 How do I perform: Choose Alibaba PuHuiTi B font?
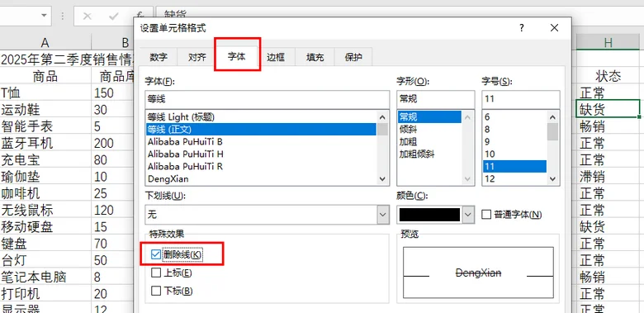pyautogui.click(x=261, y=142)
